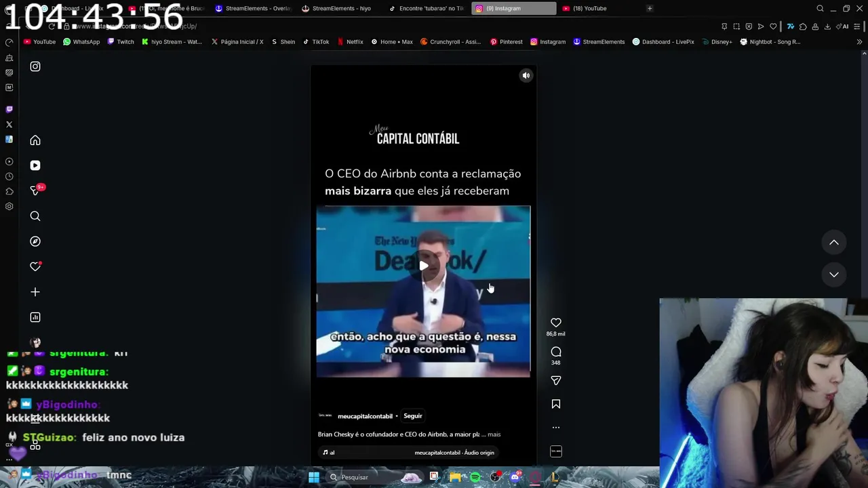The width and height of the screenshot is (868, 488).
Task: Save the reel with bookmark icon
Action: pyautogui.click(x=556, y=404)
